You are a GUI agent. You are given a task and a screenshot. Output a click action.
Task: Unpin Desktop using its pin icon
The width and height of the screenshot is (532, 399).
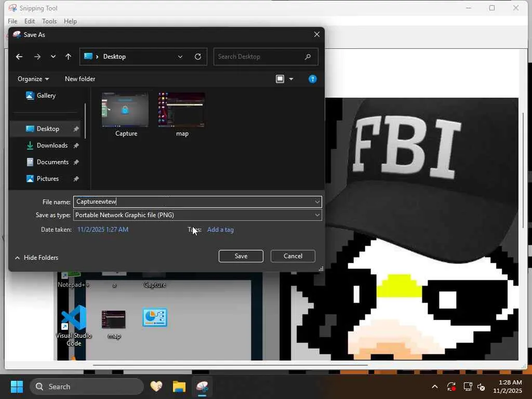coord(76,129)
